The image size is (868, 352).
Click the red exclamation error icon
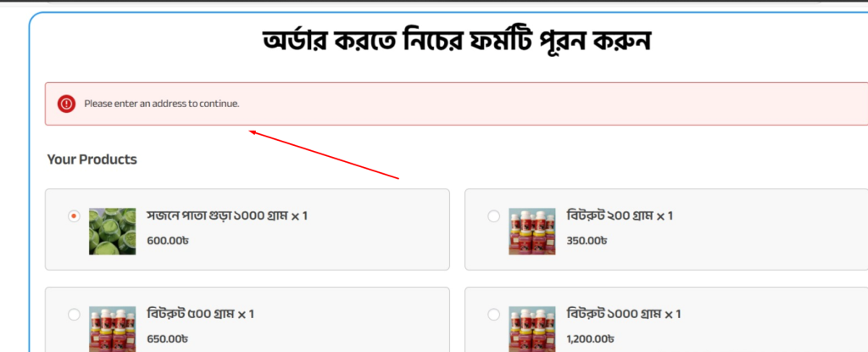pyautogui.click(x=66, y=103)
